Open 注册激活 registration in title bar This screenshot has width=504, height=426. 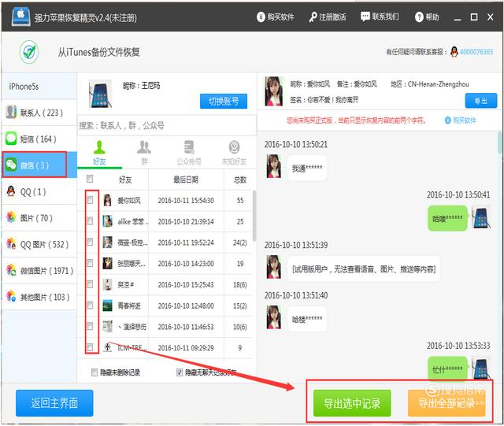click(x=328, y=17)
